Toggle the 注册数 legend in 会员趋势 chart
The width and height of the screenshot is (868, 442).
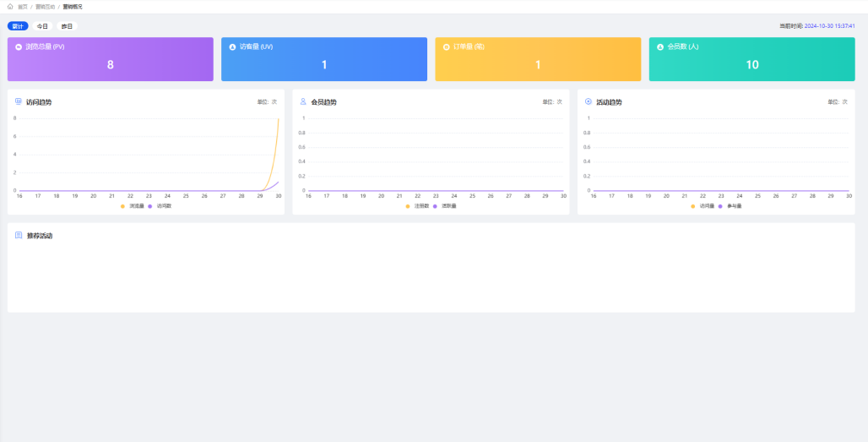417,206
